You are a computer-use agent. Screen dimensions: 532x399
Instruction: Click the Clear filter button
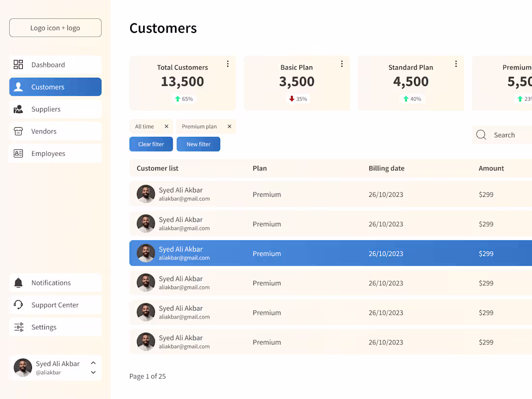pos(151,144)
